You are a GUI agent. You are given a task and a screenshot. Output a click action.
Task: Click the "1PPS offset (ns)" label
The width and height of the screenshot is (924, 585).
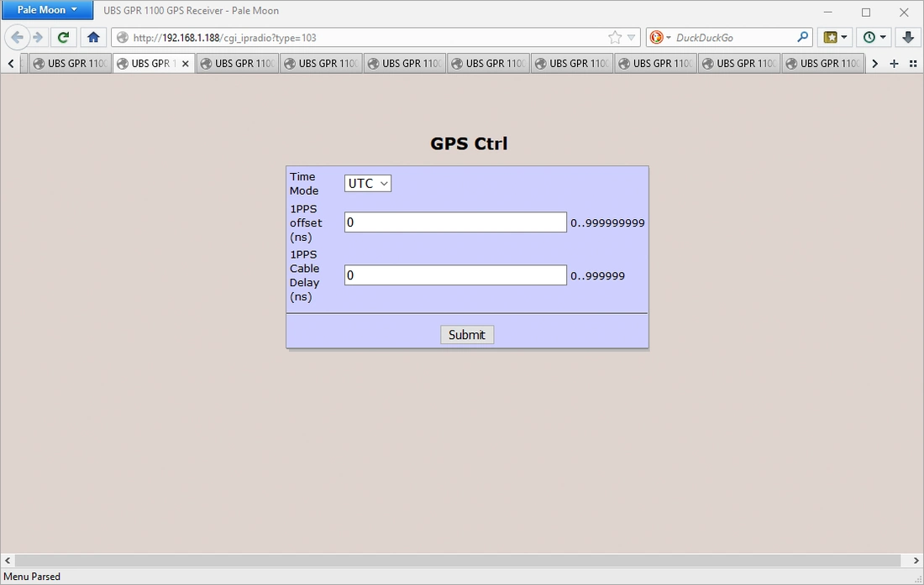coord(306,223)
